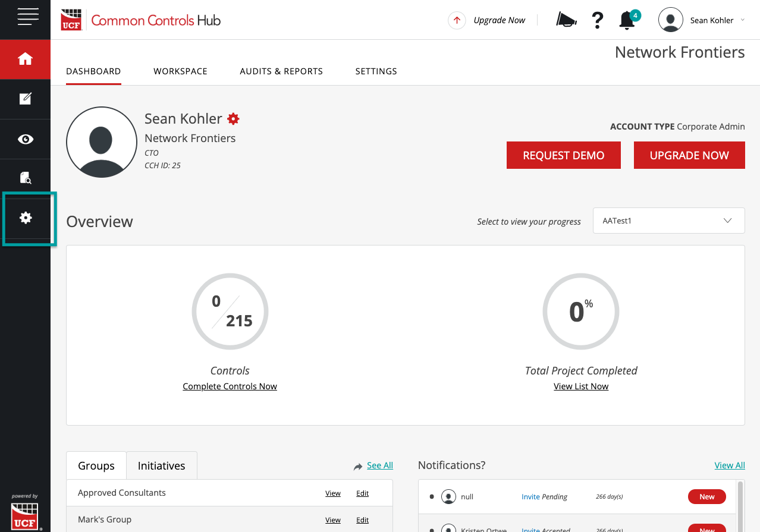This screenshot has height=532, width=760.
Task: Select the Home icon in the sidebar
Action: tap(25, 59)
